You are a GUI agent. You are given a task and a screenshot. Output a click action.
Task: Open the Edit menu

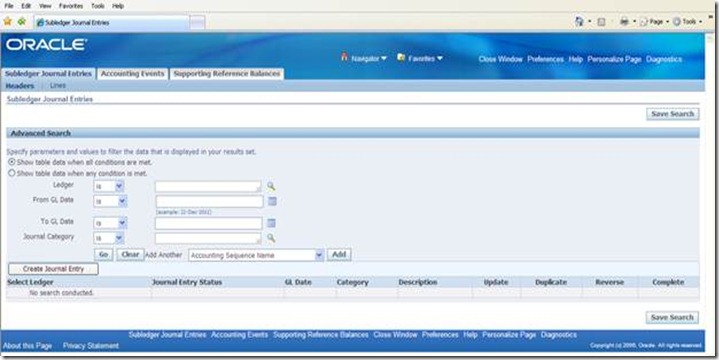[26, 6]
